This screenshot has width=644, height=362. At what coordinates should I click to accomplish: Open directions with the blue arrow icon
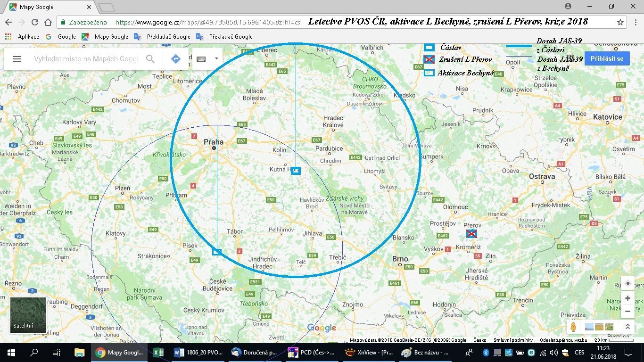click(176, 59)
